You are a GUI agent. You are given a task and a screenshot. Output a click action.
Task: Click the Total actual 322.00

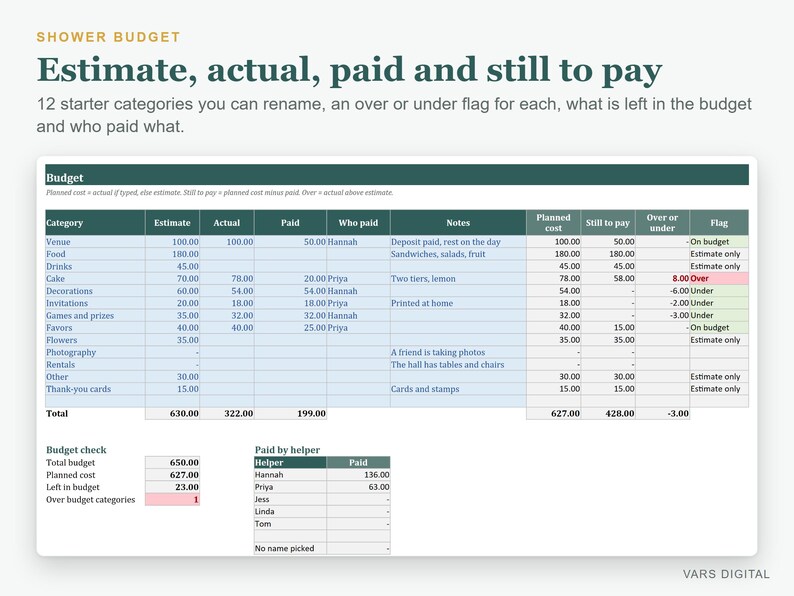coord(227,414)
